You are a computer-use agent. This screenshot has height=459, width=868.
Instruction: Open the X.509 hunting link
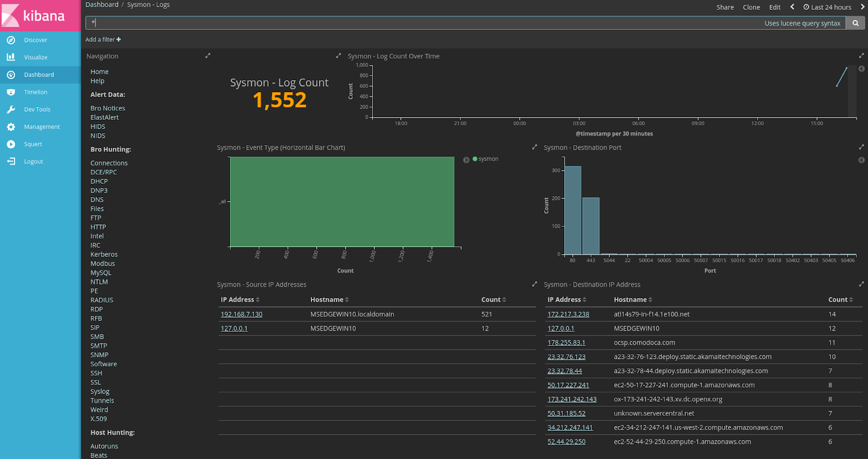click(x=98, y=419)
